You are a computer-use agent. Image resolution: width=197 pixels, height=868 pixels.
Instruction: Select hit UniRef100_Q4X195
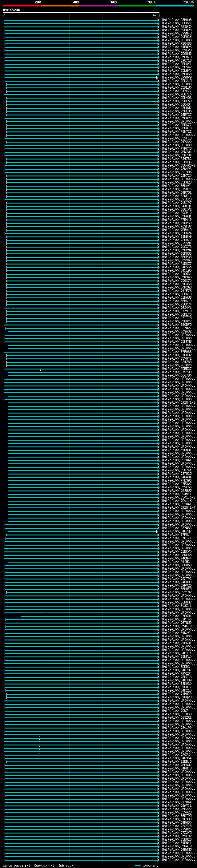coord(177,270)
